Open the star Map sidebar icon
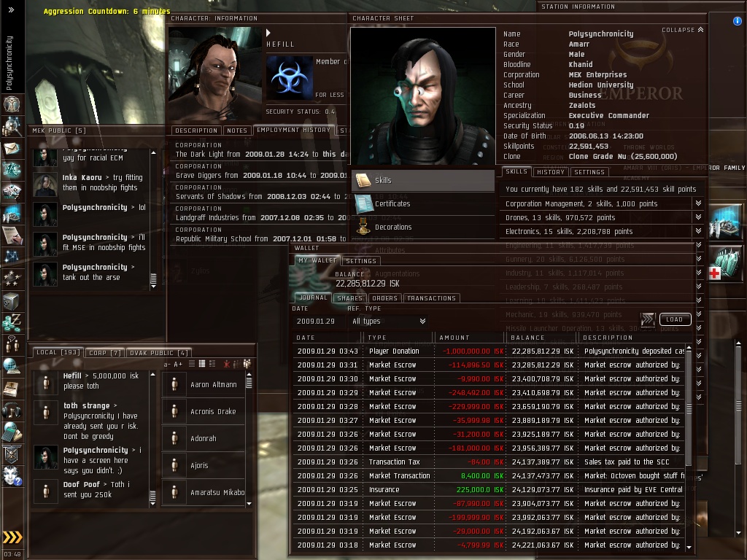Image resolution: width=747 pixels, height=560 pixels. coord(12,257)
